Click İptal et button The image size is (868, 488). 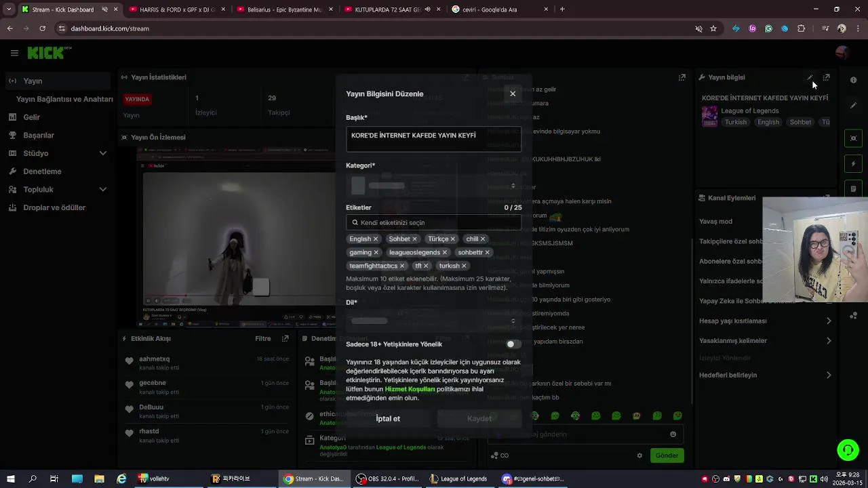(388, 419)
